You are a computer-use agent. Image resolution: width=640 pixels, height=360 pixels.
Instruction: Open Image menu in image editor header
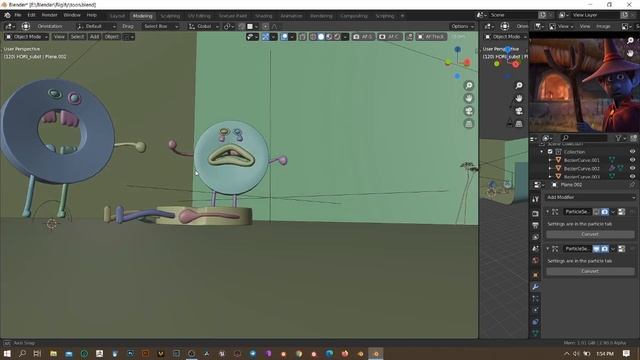point(603,26)
